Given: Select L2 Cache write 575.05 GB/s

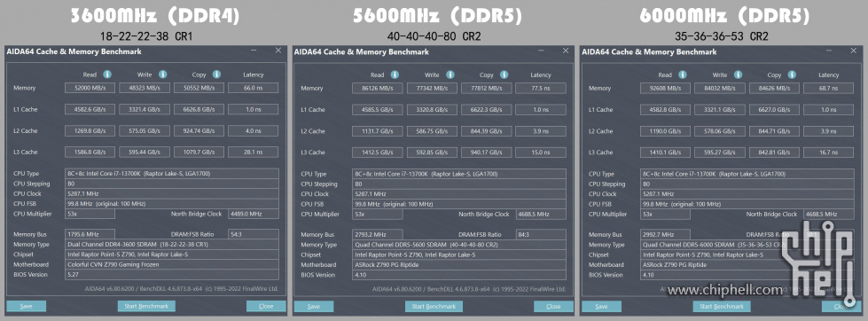Looking at the screenshot, I should click(x=145, y=131).
